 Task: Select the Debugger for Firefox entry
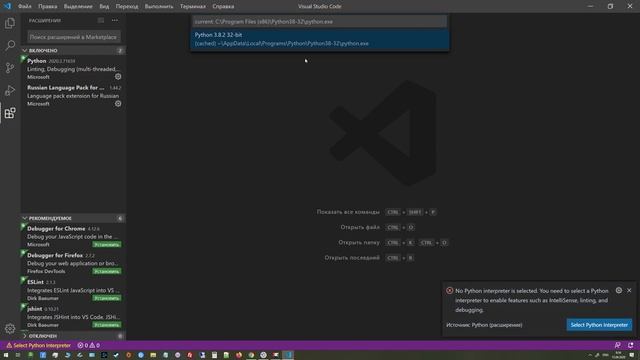pyautogui.click(x=73, y=263)
